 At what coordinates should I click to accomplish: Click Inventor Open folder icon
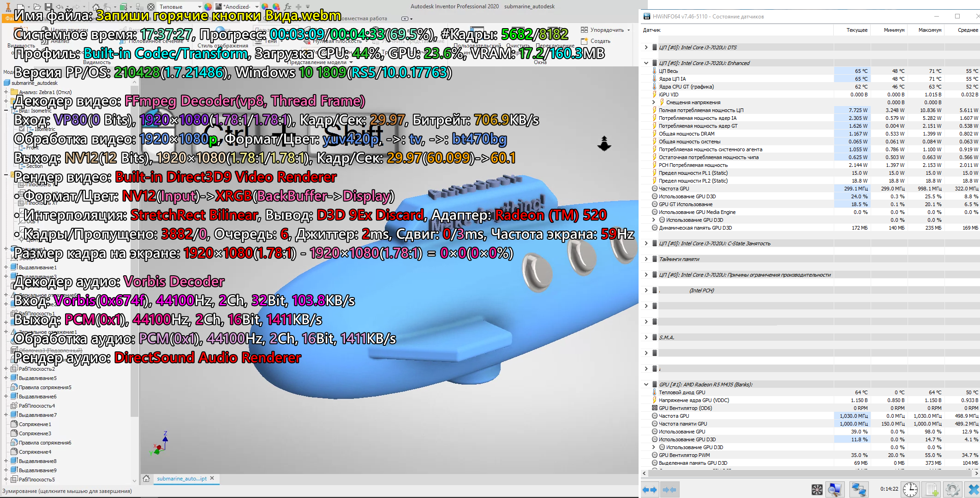[36, 6]
